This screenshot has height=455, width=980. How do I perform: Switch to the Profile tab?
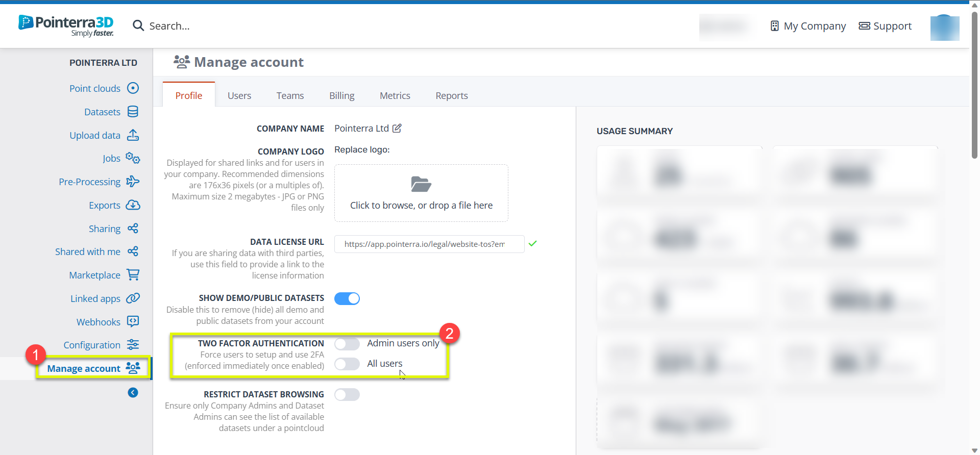[189, 95]
